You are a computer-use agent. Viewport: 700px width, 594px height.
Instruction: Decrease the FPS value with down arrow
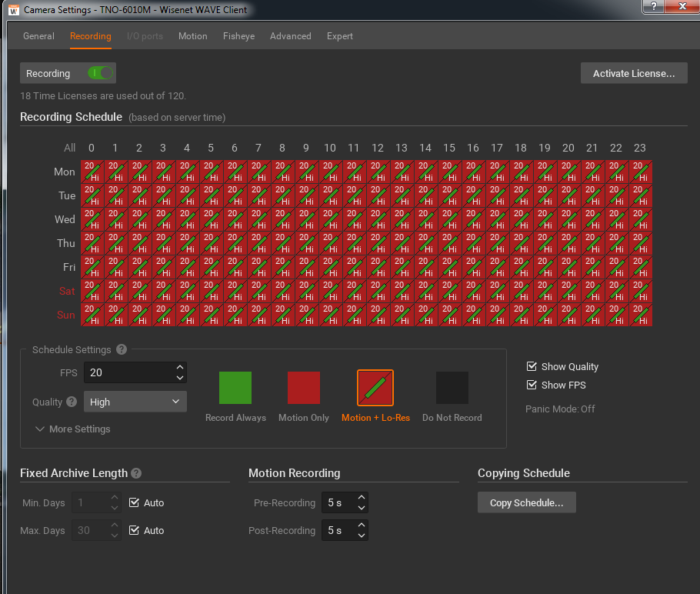click(180, 378)
